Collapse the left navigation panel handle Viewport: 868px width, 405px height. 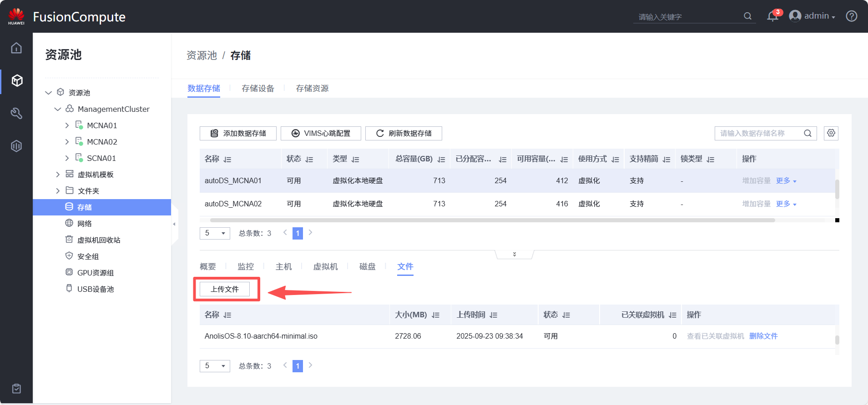174,224
